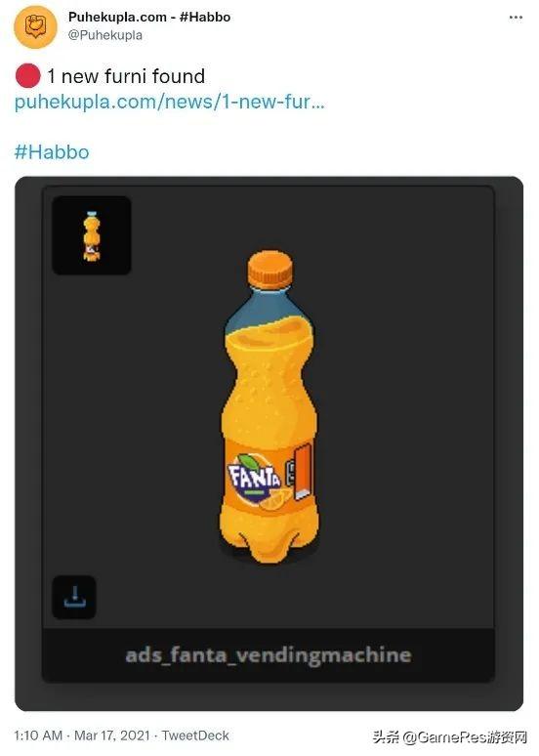
Task: Open the @Puhekupla handle
Action: [x=105, y=35]
